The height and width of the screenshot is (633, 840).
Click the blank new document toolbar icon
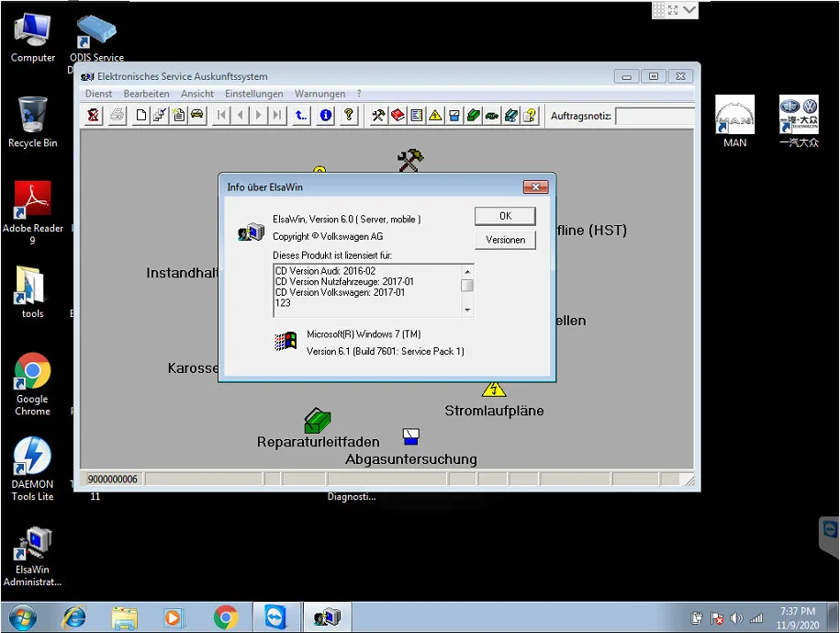pyautogui.click(x=140, y=115)
